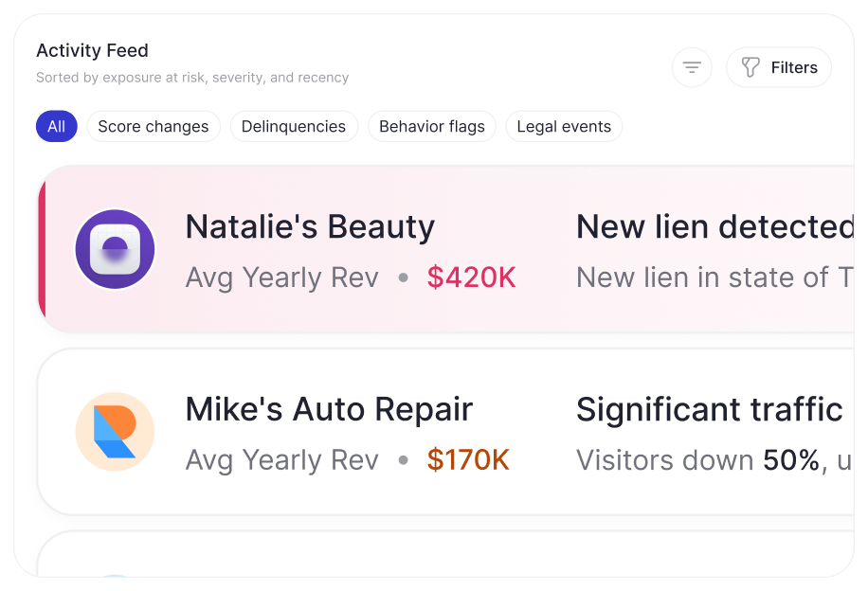Viewport: 868px width, 591px height.
Task: Click the $170K revenue figure
Action: pos(468,460)
